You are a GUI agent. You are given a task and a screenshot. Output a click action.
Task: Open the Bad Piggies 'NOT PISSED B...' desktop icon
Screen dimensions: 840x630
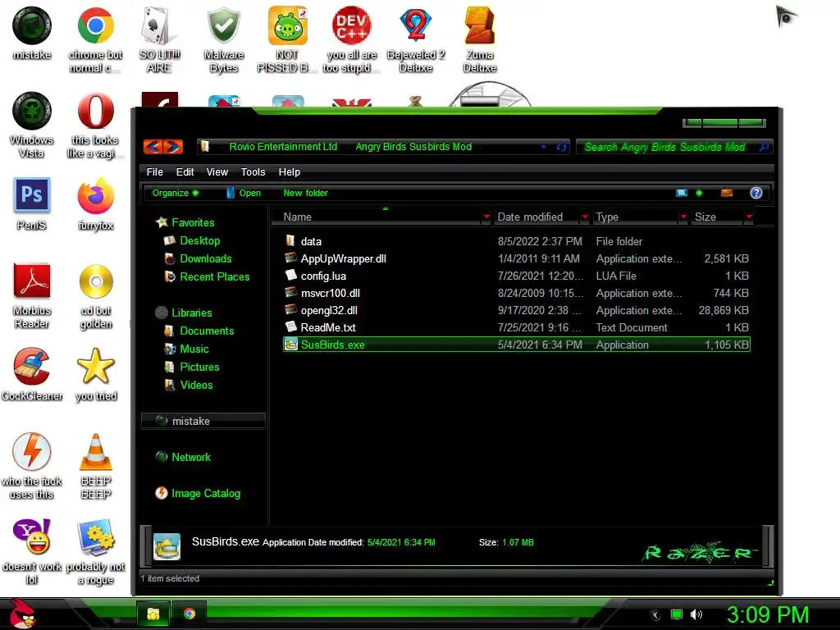[288, 25]
